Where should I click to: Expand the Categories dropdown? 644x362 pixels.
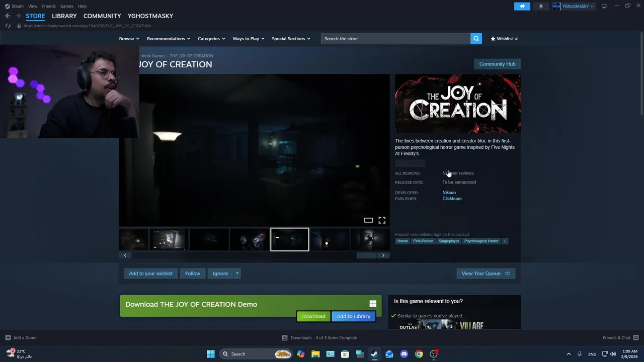(x=211, y=39)
